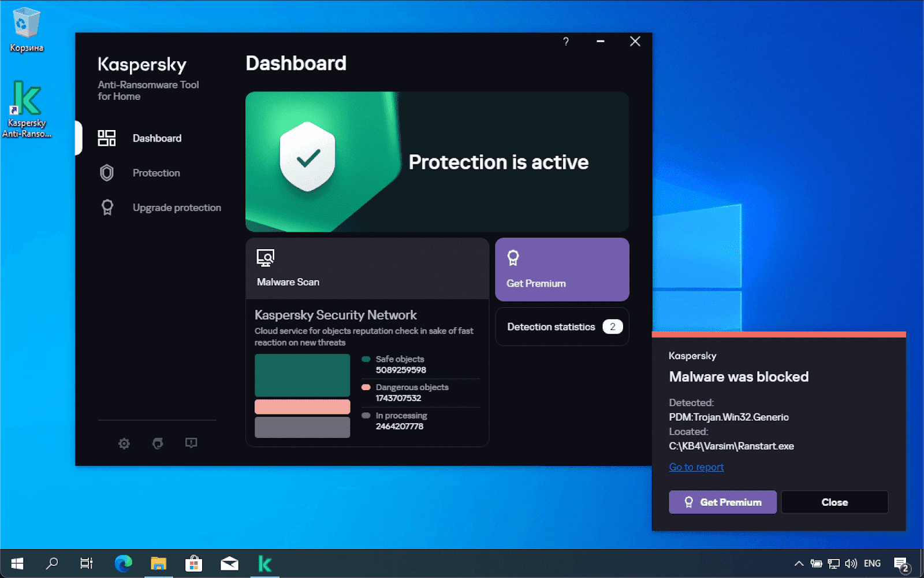Close the Malware was blocked notification
This screenshot has width=924, height=578.
click(x=834, y=502)
